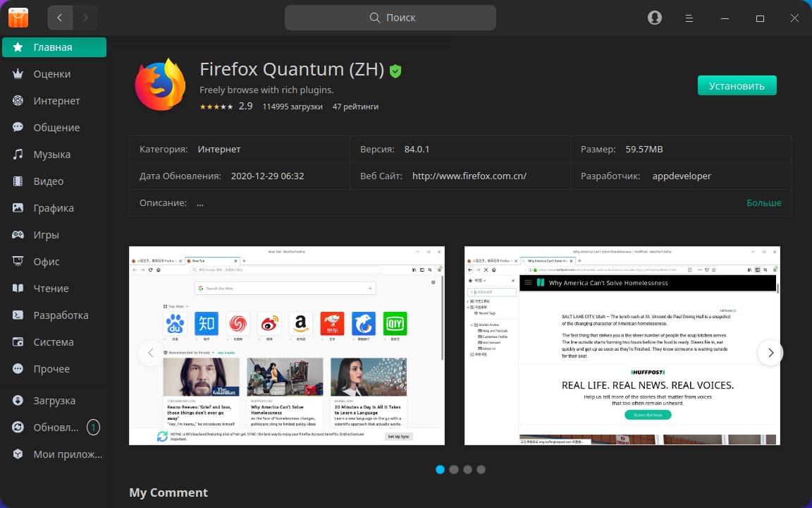Open the user account avatar icon
This screenshot has width=812, height=508.
pos(655,18)
